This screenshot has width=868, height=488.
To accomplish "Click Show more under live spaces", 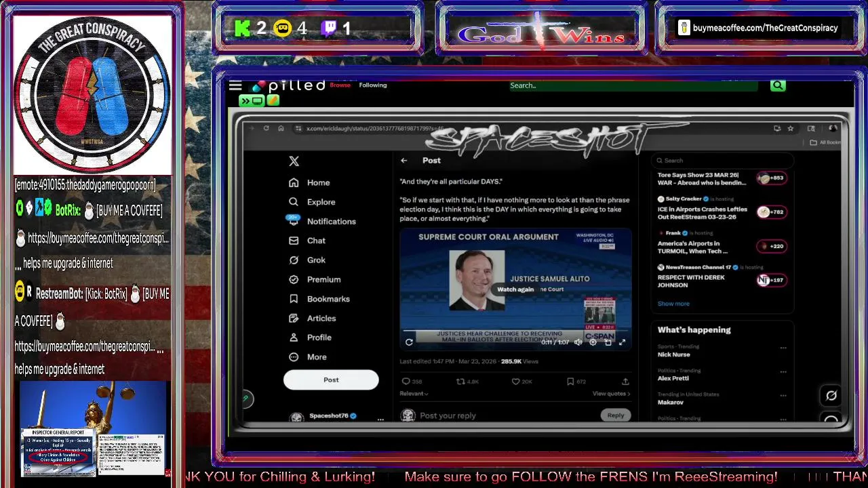I will pos(673,304).
